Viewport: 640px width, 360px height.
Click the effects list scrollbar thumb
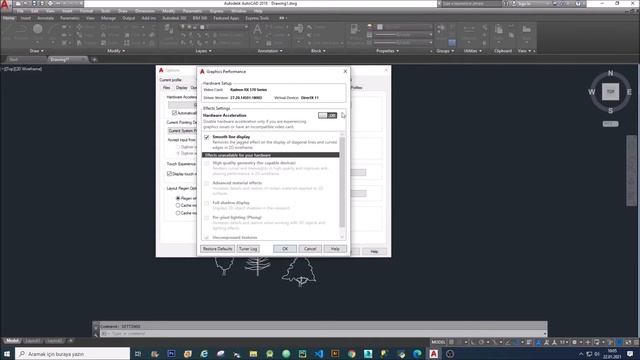(342, 182)
